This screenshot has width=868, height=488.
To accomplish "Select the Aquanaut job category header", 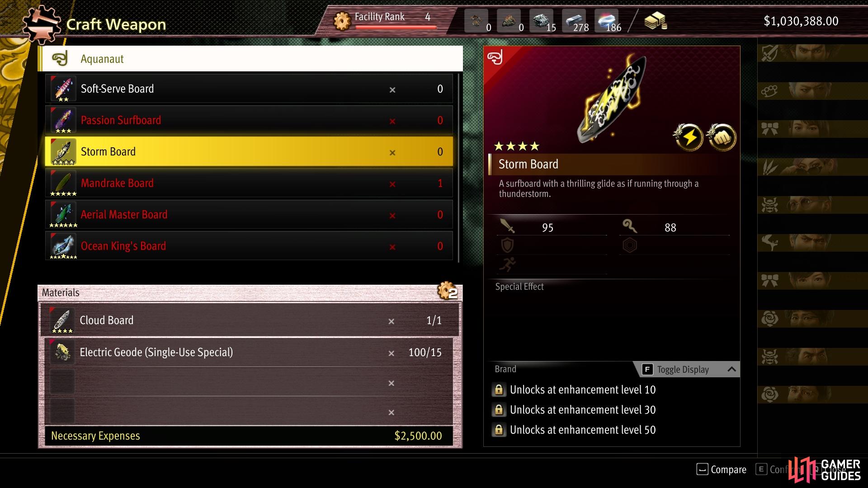I will pos(250,59).
